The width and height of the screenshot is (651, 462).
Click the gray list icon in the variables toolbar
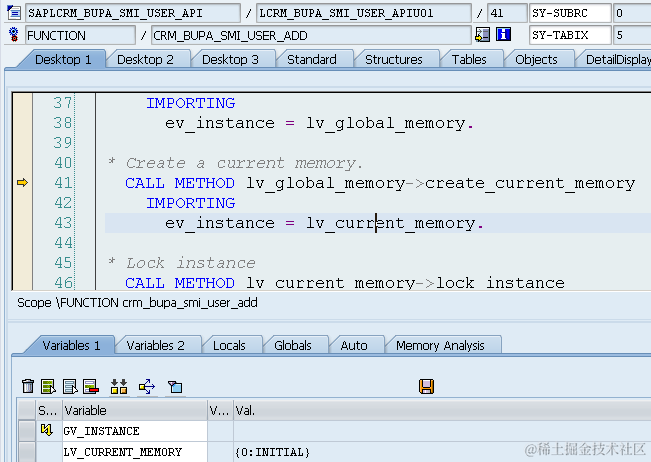70,386
